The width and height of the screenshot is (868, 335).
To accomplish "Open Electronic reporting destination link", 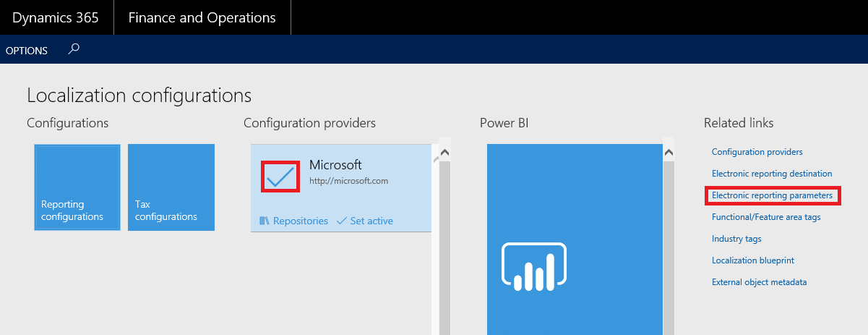I will [x=772, y=174].
